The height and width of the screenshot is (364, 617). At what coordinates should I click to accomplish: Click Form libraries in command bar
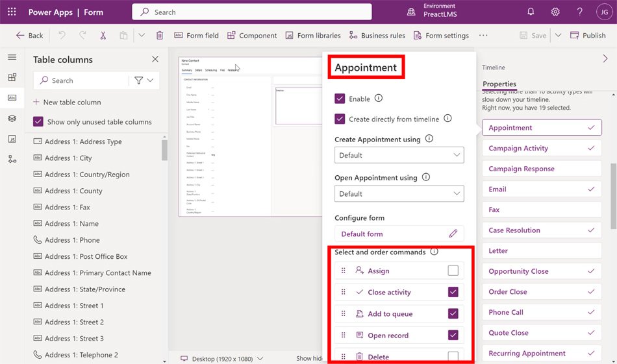point(313,36)
